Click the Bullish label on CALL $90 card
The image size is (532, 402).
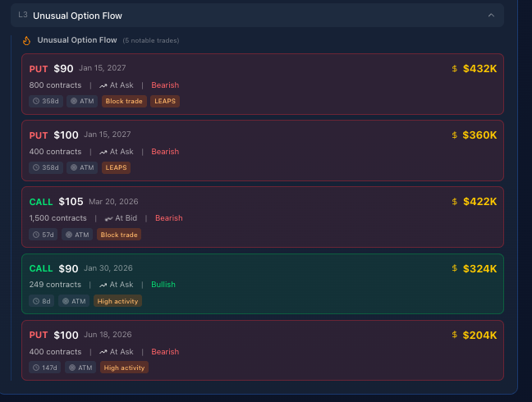[x=164, y=285]
